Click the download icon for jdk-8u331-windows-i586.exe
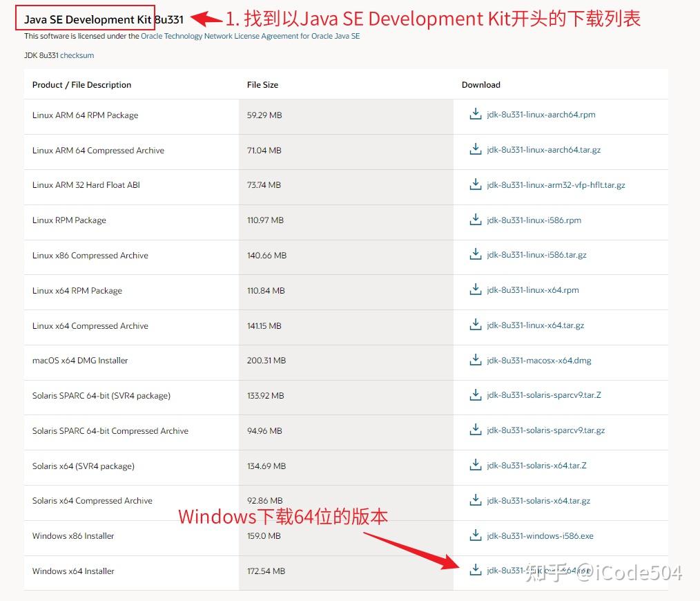Screen dimensions: 700x601 [475, 535]
